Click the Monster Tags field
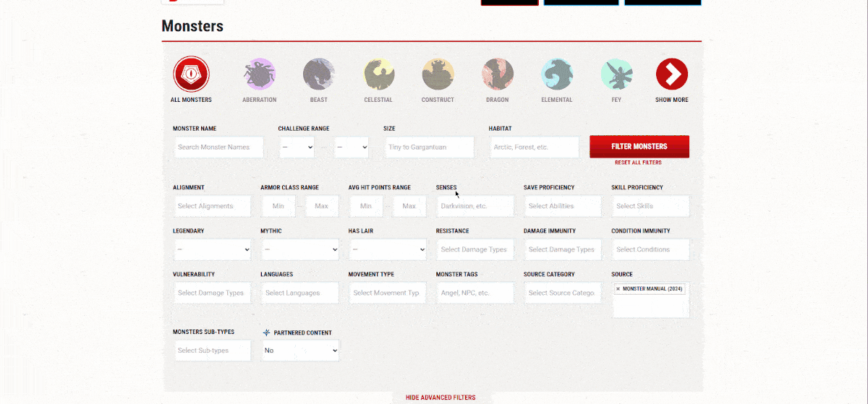This screenshot has height=404, width=868. click(x=475, y=293)
